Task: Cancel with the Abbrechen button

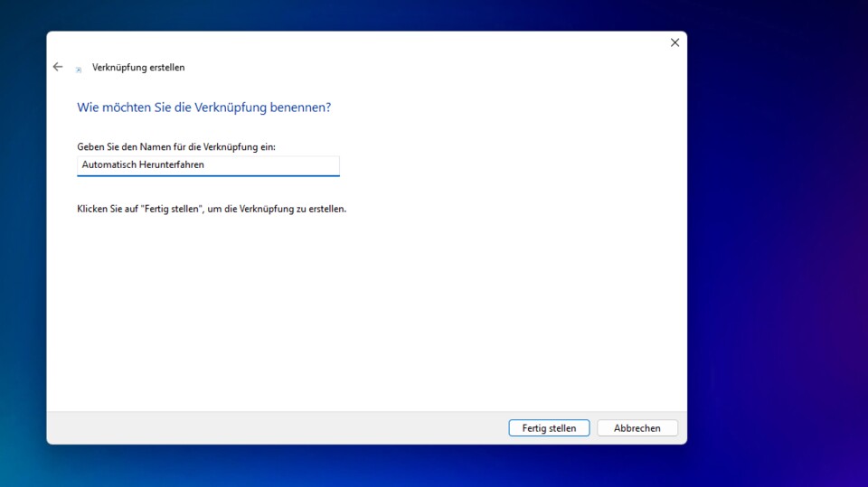Action: [x=637, y=428]
